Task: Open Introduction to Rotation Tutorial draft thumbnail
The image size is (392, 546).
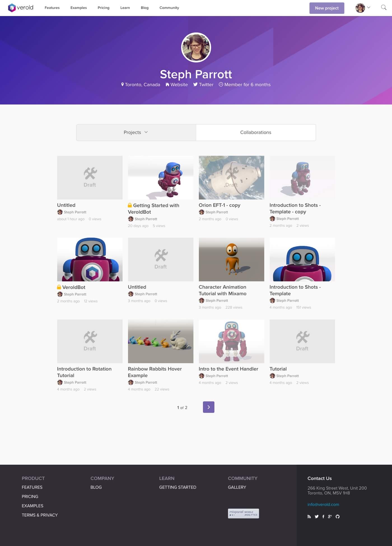Action: [x=90, y=341]
